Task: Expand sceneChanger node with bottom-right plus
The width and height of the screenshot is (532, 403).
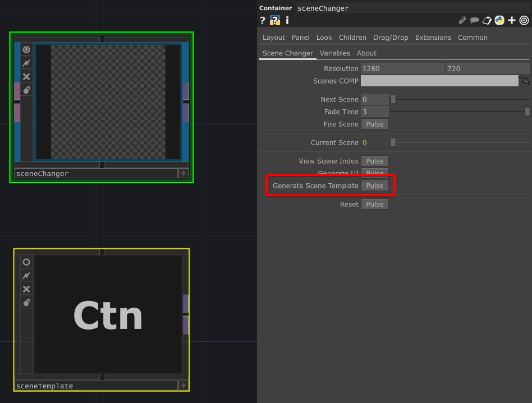Action: coord(183,174)
